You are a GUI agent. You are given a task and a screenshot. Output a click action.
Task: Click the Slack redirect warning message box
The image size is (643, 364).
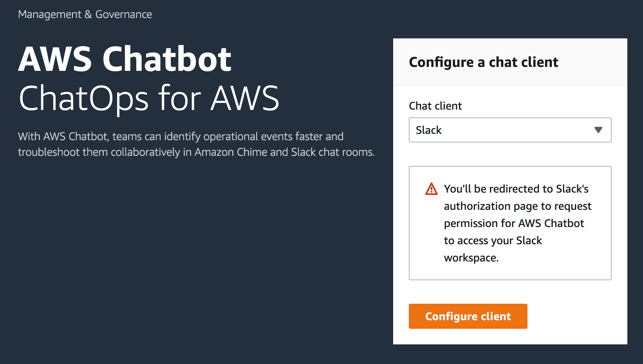(x=509, y=223)
